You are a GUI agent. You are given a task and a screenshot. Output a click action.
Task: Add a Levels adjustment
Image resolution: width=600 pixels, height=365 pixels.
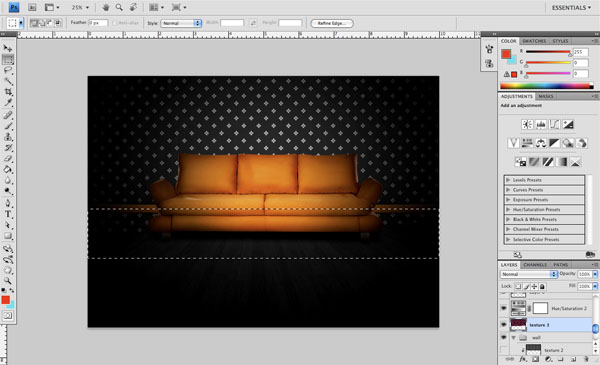541,124
